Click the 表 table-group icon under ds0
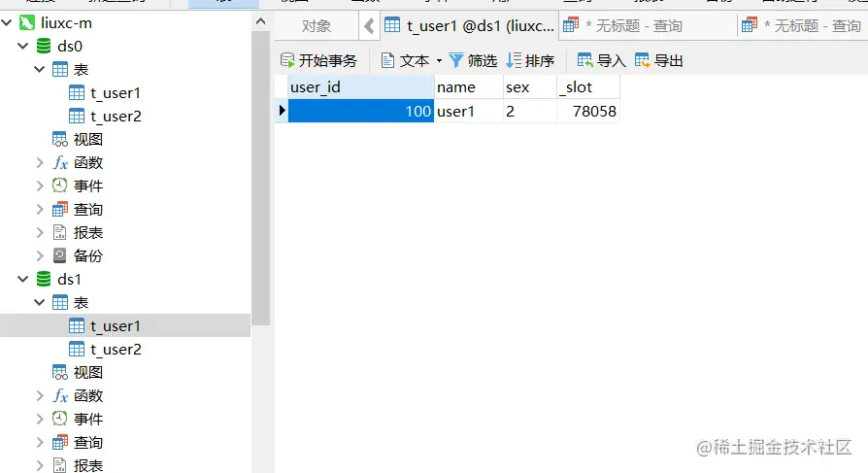Viewport: 868px width, 473px height. (x=60, y=70)
